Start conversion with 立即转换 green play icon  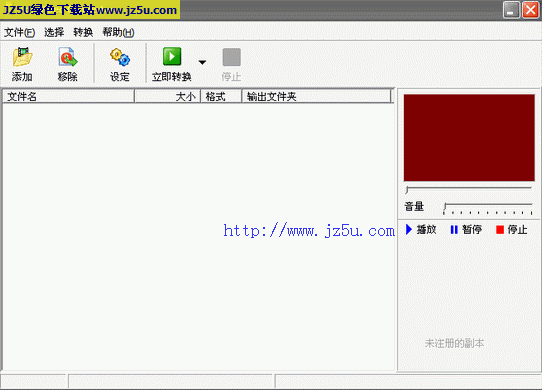coord(172,57)
